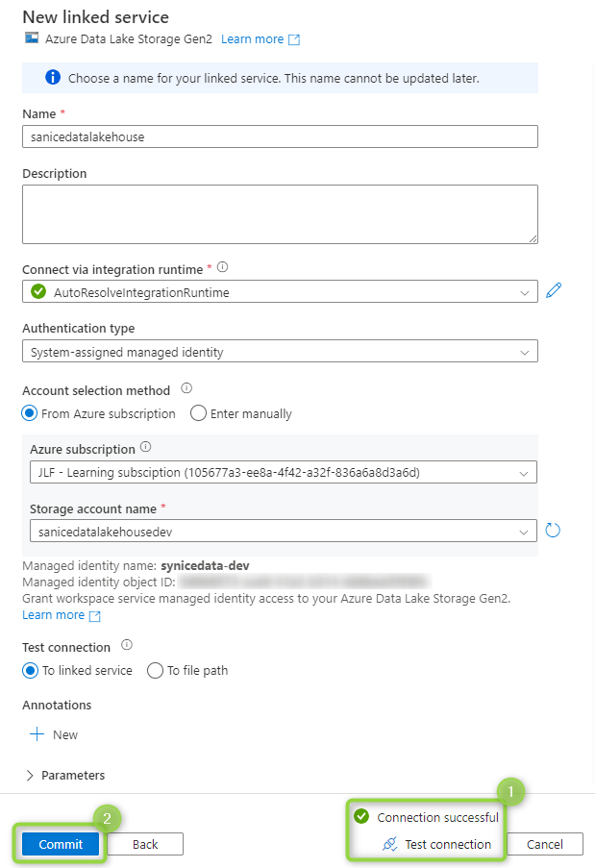Open the Azure subscription dropdown
The width and height of the screenshot is (595, 868).
284,472
